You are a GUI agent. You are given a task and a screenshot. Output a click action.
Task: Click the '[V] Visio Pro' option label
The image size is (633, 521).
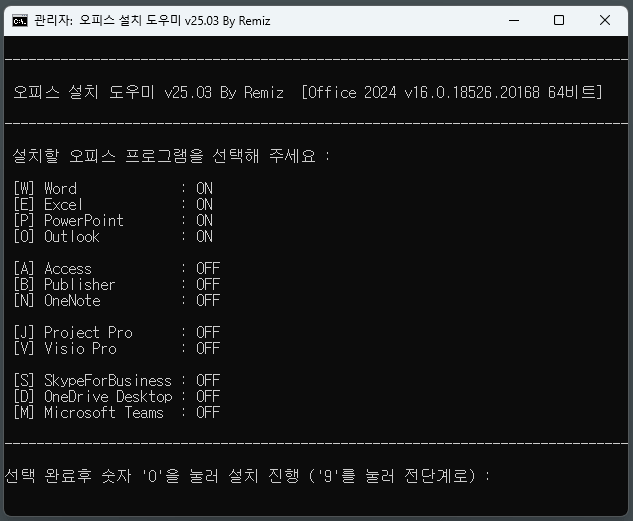coord(65,349)
